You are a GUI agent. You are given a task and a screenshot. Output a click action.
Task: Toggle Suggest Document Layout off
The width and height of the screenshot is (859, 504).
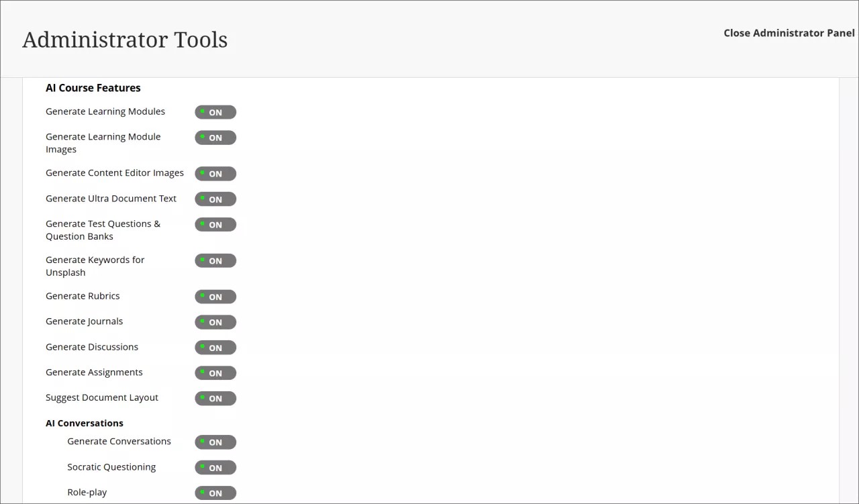(215, 398)
